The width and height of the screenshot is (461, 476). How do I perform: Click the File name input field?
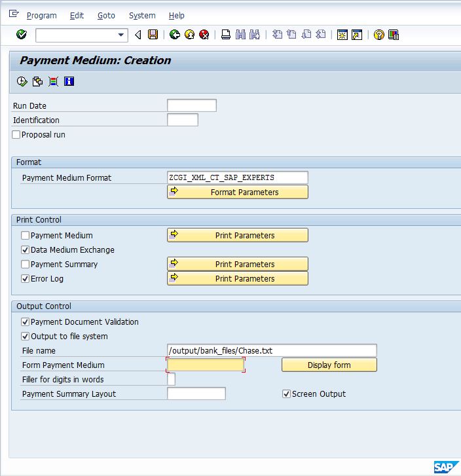point(272,351)
